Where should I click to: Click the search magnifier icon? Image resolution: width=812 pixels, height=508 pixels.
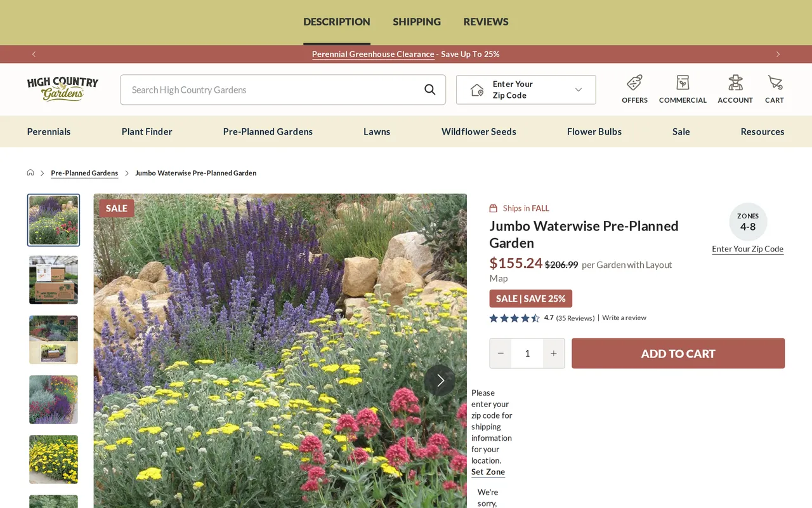[430, 90]
